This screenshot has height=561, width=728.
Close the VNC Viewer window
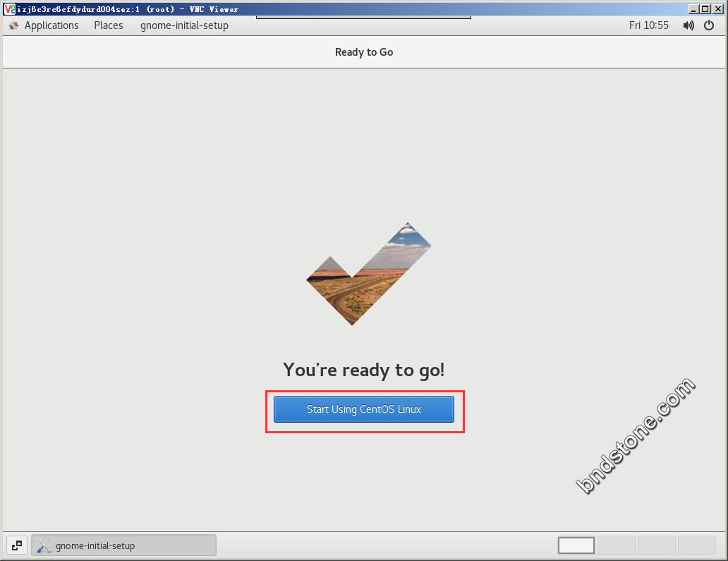click(718, 9)
